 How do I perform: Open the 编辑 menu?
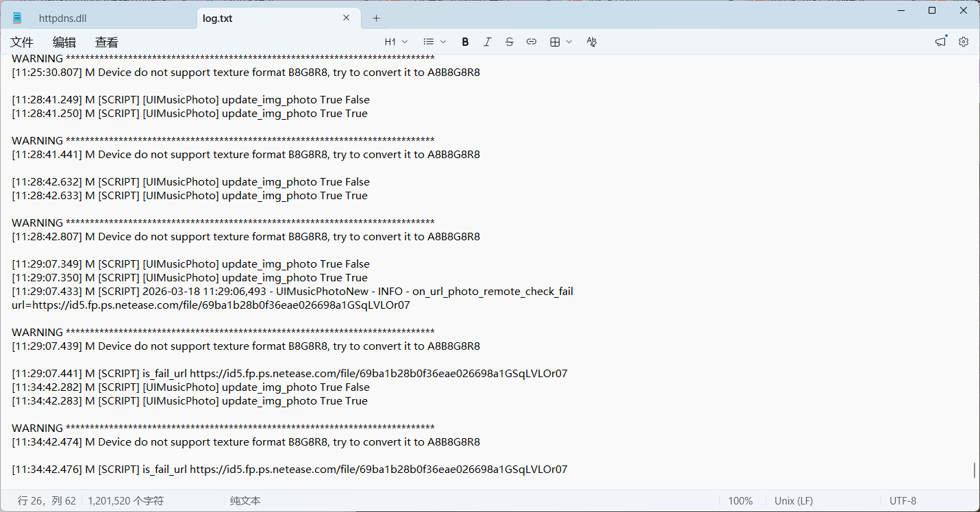point(64,42)
